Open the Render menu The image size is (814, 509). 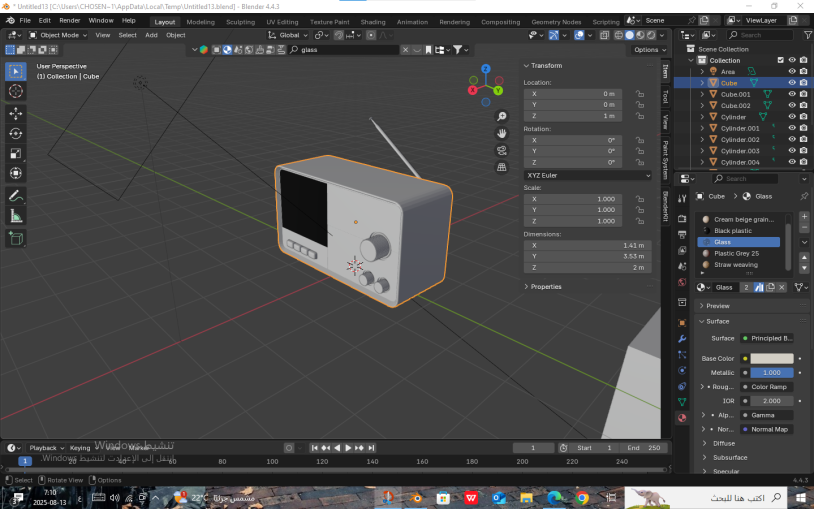(x=70, y=21)
